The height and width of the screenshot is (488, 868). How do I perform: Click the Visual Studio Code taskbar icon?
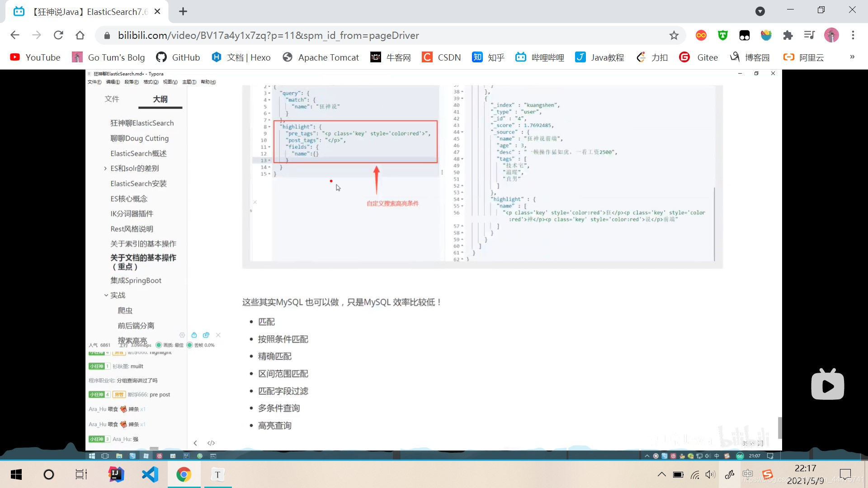(150, 474)
